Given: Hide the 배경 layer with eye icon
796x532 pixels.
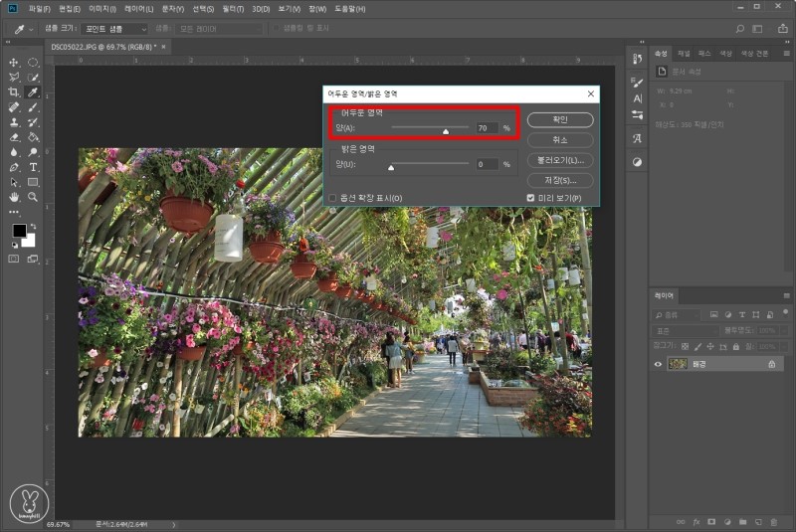Looking at the screenshot, I should coord(658,365).
